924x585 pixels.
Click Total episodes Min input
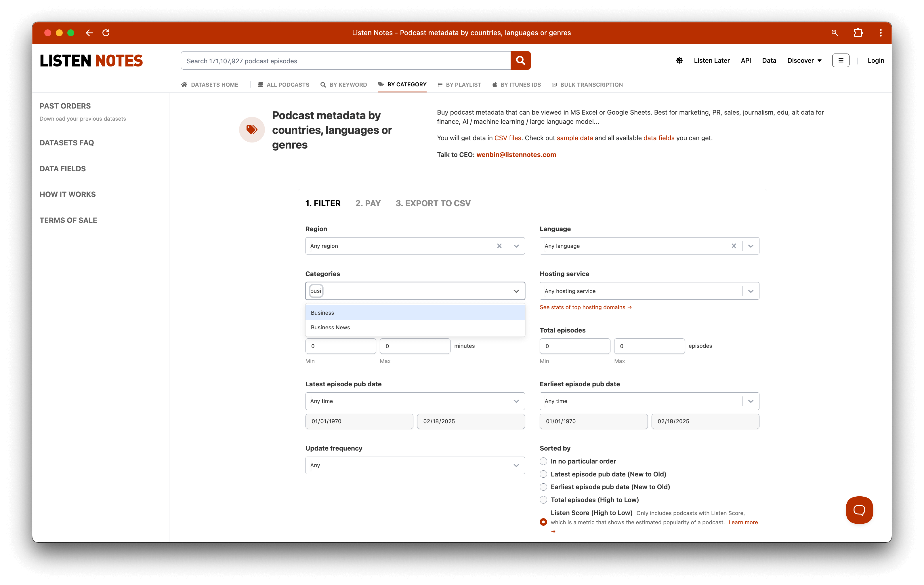575,346
